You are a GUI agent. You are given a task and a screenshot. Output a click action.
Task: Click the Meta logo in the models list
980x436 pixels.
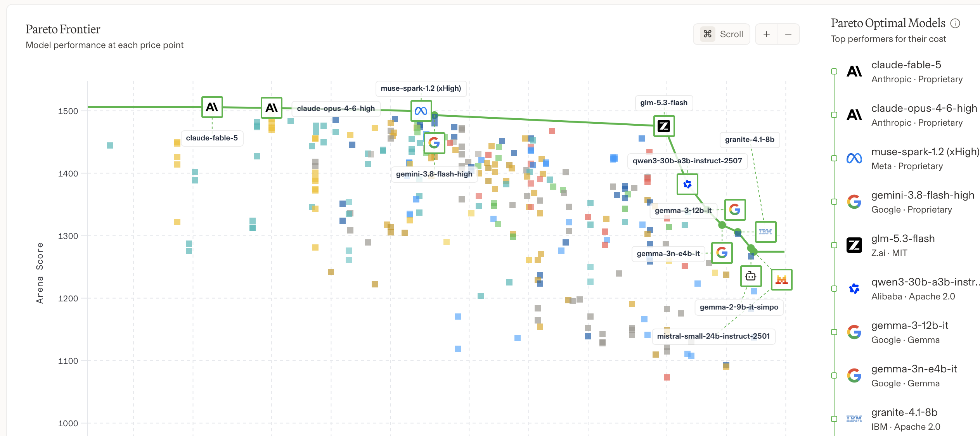(854, 158)
